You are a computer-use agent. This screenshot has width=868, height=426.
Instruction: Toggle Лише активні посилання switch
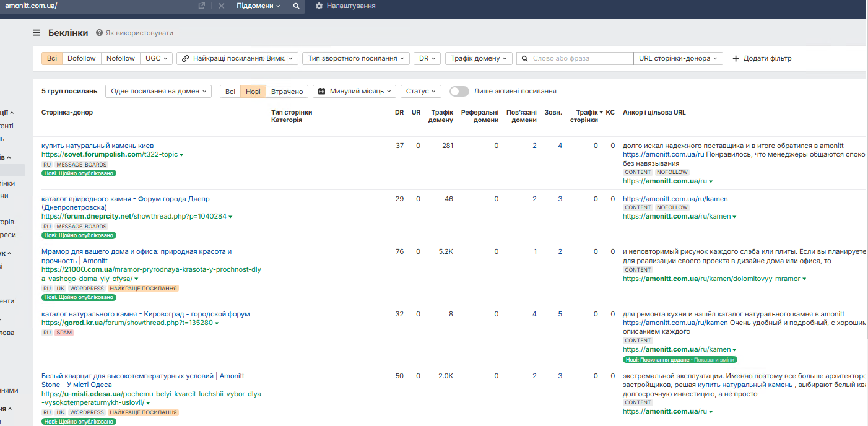459,91
